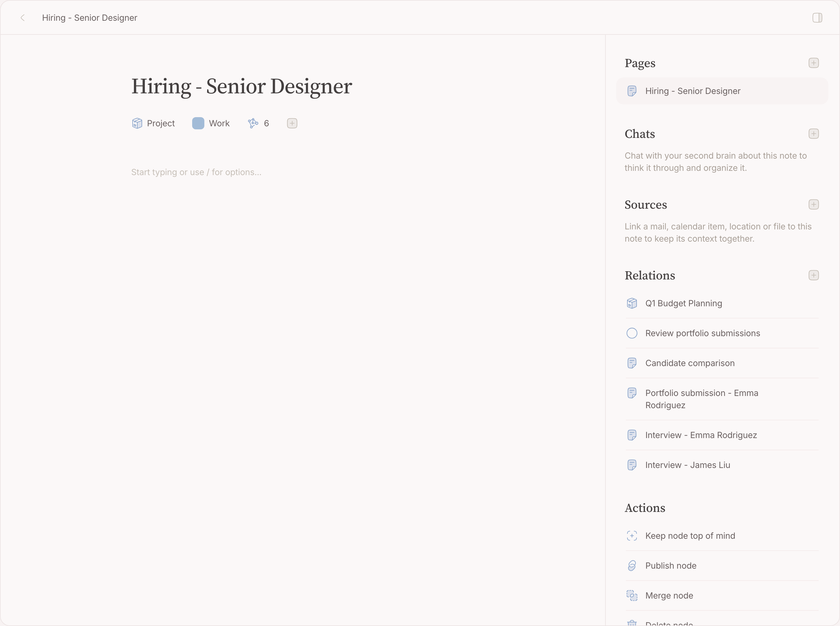Select the Publish node action
This screenshot has width=840, height=626.
click(722, 566)
